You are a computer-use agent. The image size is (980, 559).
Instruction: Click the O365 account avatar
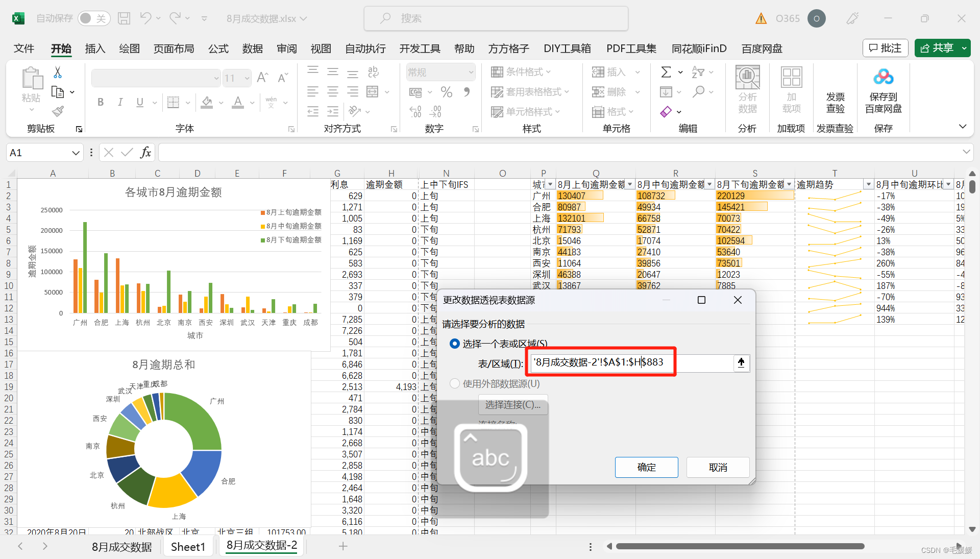coord(816,18)
